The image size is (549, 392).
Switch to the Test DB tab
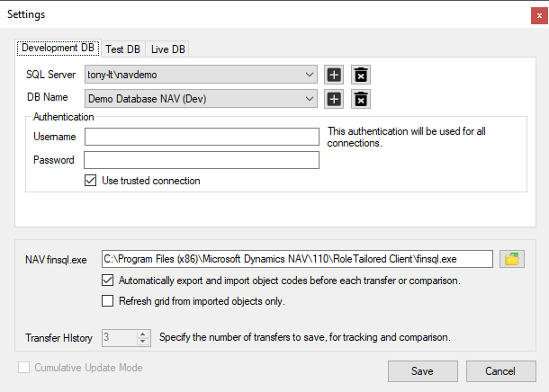coord(122,49)
